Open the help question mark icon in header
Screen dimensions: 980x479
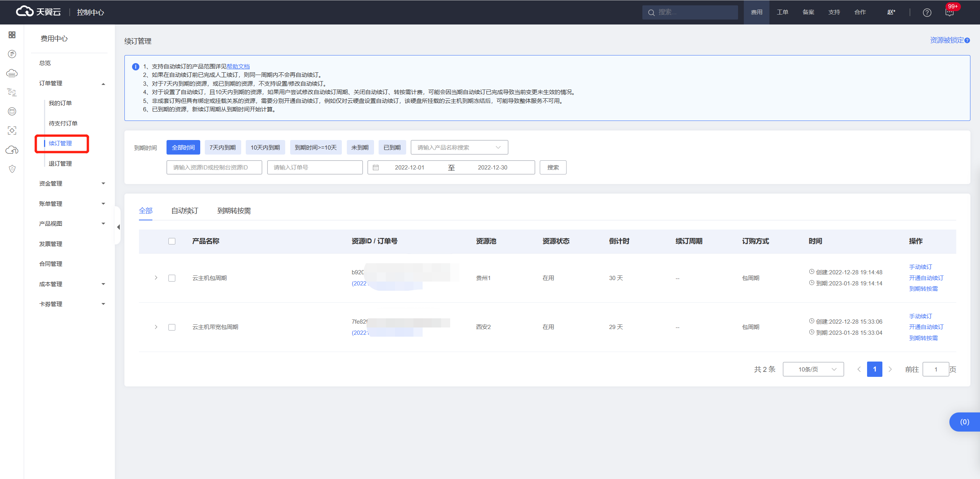point(927,13)
